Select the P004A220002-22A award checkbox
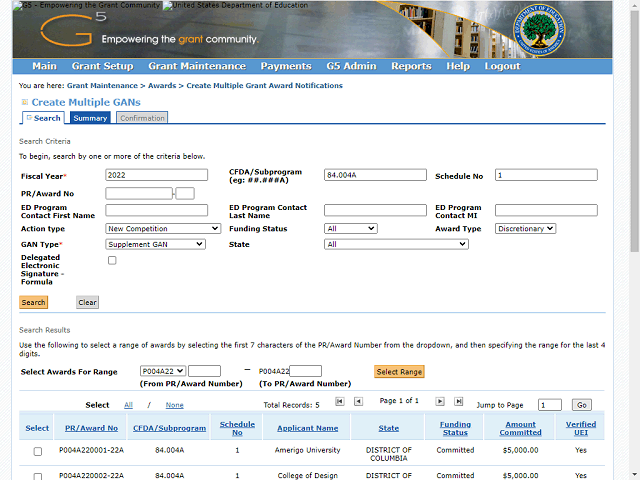The width and height of the screenshot is (640, 480). pyautogui.click(x=38, y=476)
